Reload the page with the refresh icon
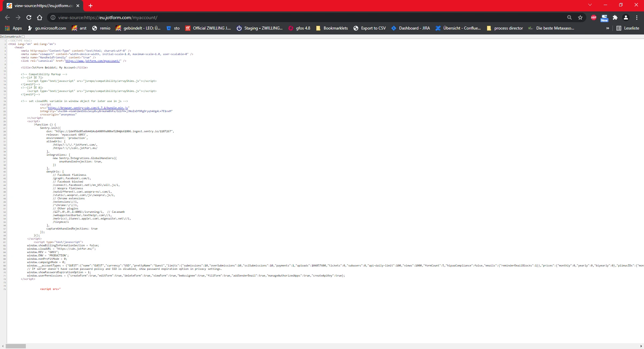This screenshot has width=644, height=349. point(29,17)
